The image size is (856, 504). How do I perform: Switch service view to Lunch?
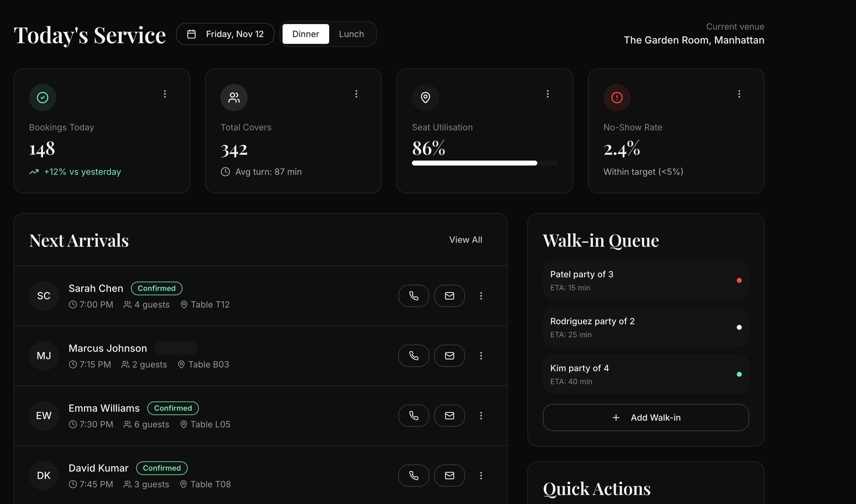click(351, 34)
